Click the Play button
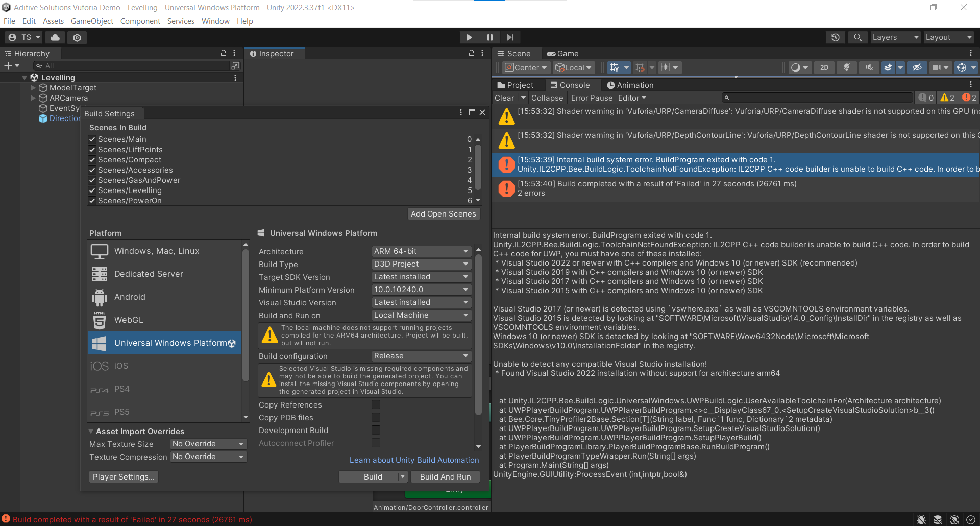 click(469, 37)
